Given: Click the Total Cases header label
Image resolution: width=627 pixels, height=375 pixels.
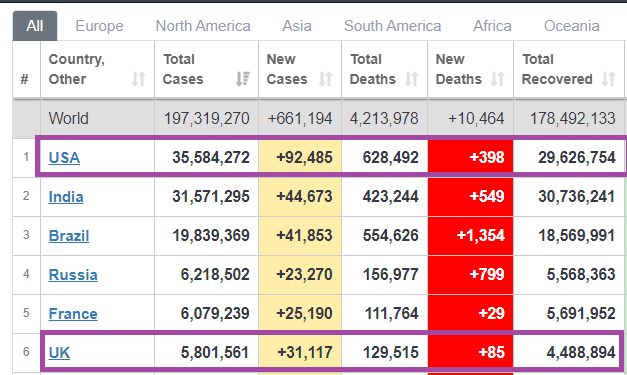Looking at the screenshot, I should click(183, 69).
